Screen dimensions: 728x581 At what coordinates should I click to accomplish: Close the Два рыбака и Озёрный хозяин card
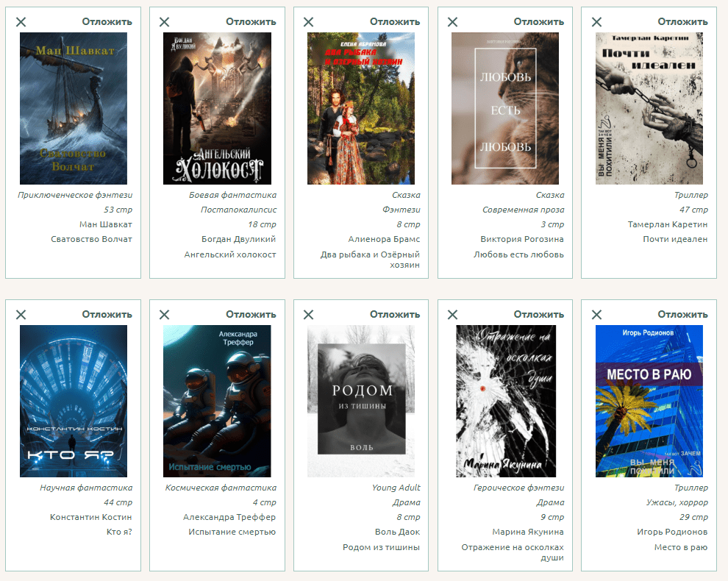309,22
